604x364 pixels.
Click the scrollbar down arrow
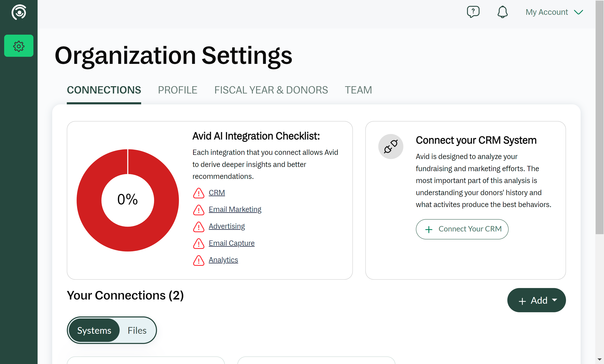pyautogui.click(x=600, y=359)
